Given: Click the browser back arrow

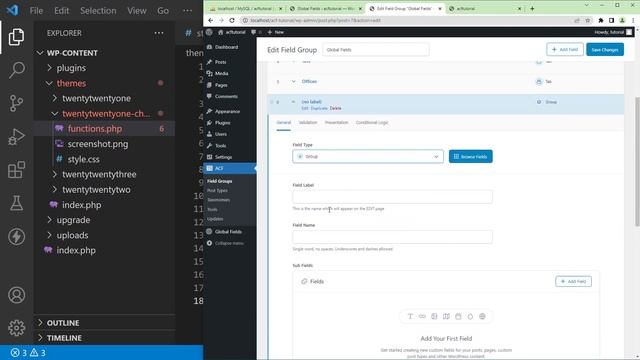Looking at the screenshot, I should point(211,20).
